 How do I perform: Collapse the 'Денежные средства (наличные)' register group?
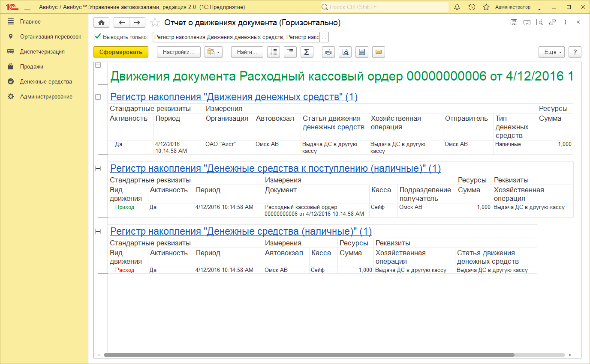pos(98,231)
